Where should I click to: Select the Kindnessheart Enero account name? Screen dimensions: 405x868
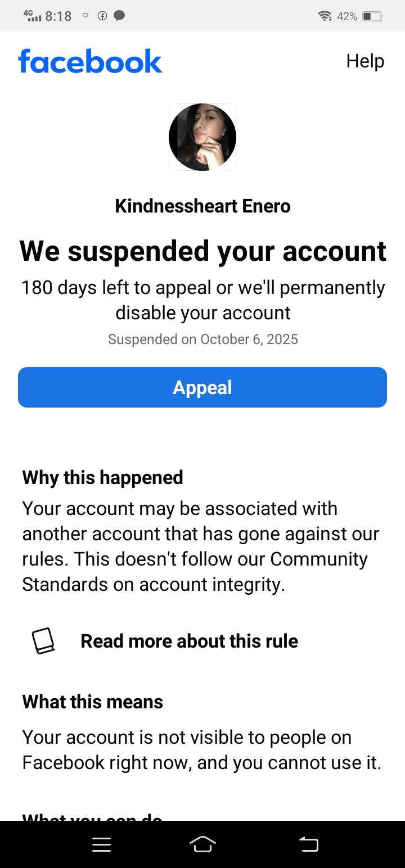click(x=202, y=206)
